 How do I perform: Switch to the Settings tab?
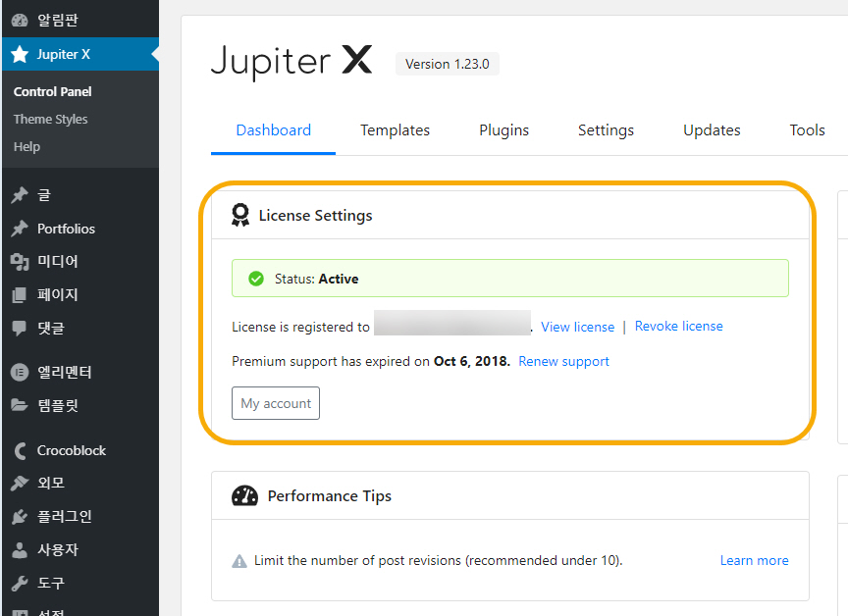(x=606, y=130)
